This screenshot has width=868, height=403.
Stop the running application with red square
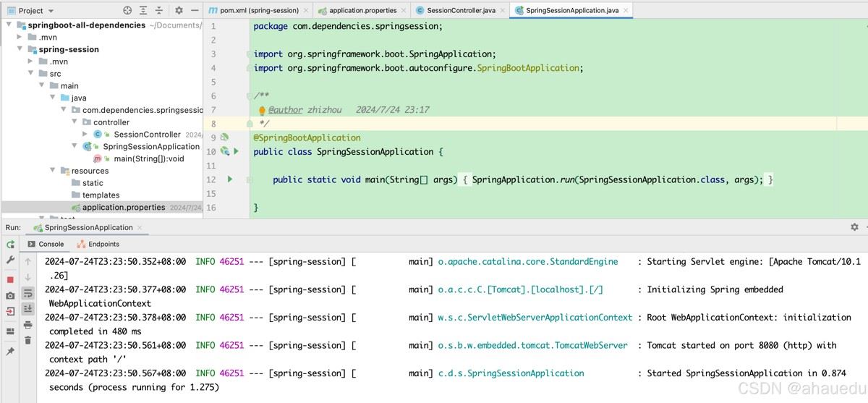coord(10,279)
